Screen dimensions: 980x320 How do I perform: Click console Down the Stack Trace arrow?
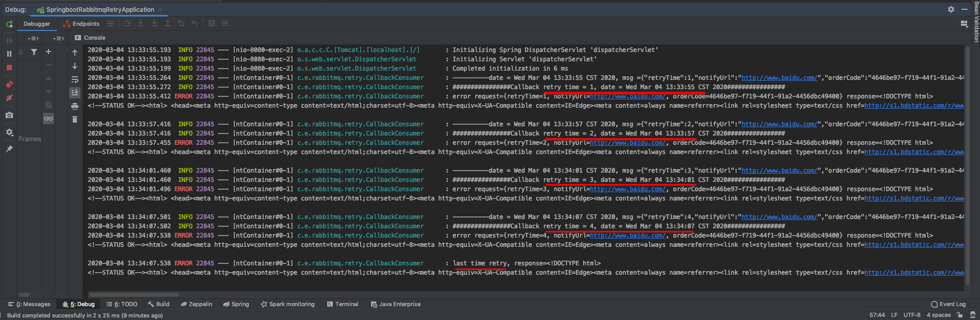(75, 66)
